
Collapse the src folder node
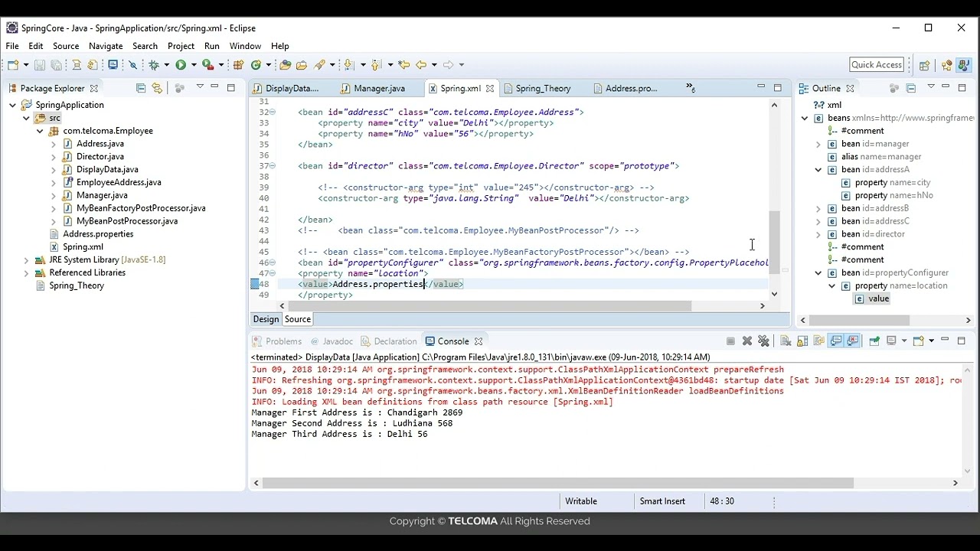click(x=26, y=118)
